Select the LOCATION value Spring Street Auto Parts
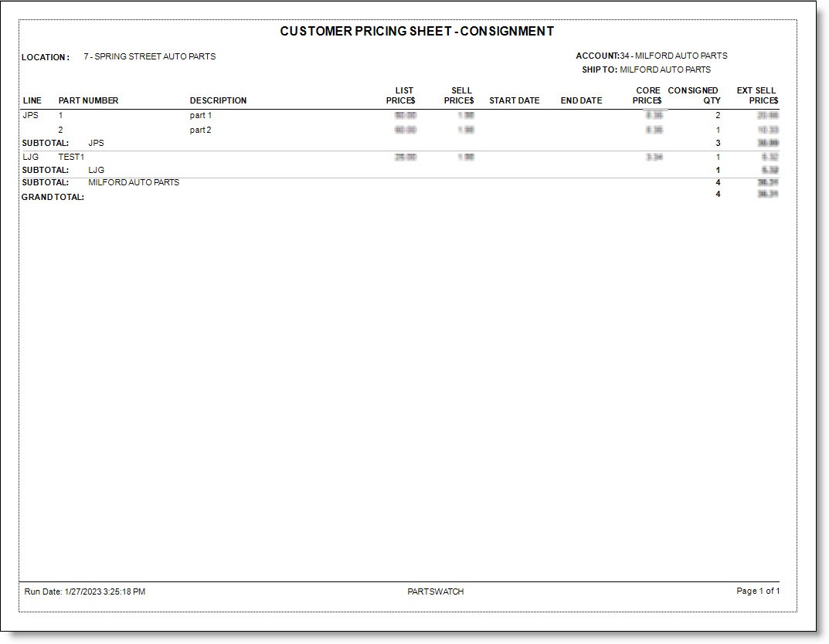 point(149,56)
